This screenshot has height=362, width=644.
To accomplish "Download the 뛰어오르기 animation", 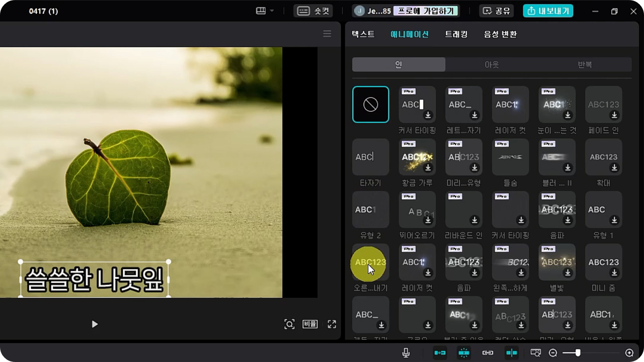I will (x=428, y=220).
